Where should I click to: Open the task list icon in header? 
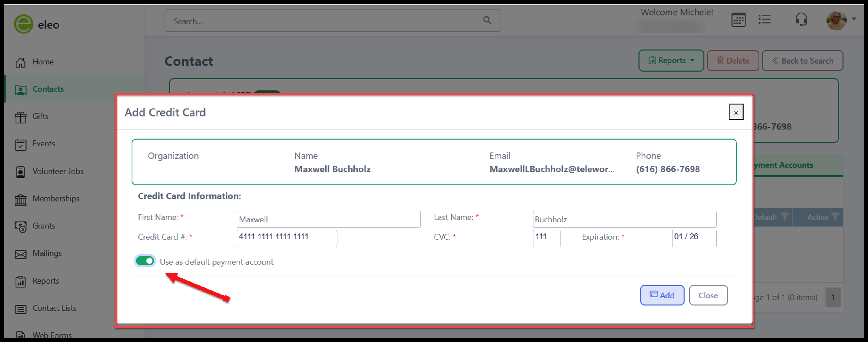tap(764, 20)
